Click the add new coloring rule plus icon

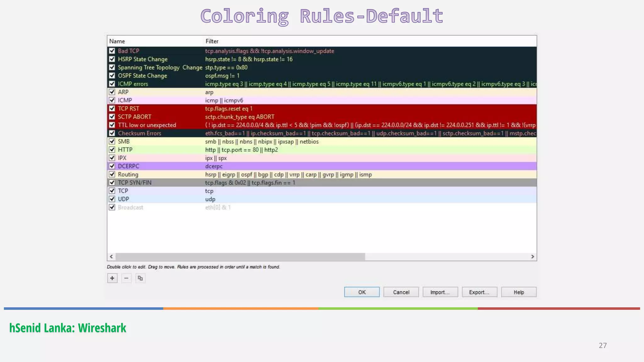112,278
